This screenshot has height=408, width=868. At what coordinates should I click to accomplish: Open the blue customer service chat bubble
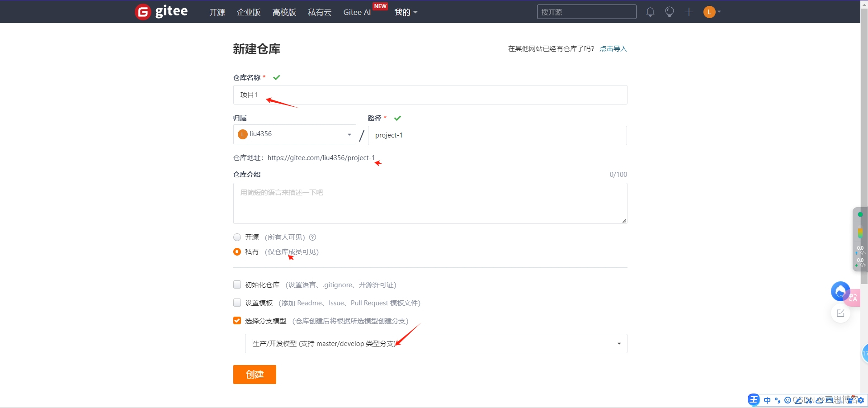point(840,291)
